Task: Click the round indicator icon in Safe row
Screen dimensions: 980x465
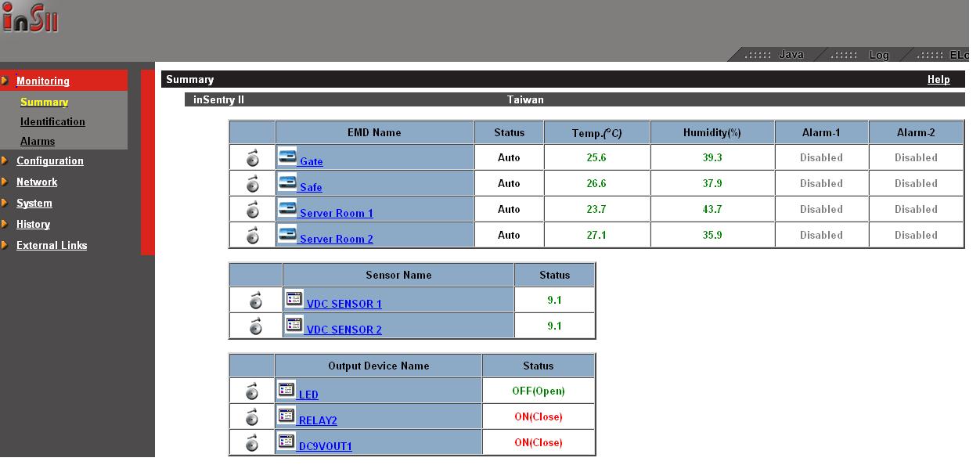Action: 252,184
